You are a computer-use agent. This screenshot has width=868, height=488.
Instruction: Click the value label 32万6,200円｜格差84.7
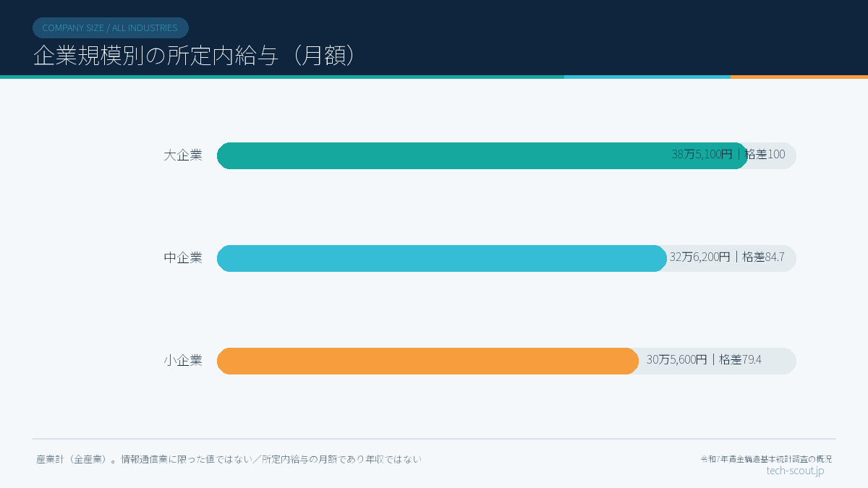click(x=727, y=257)
